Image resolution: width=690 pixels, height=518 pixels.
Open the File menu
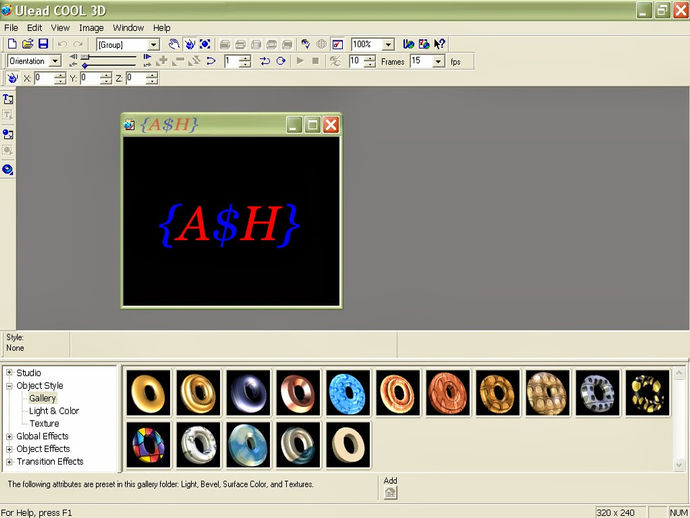pyautogui.click(x=11, y=28)
